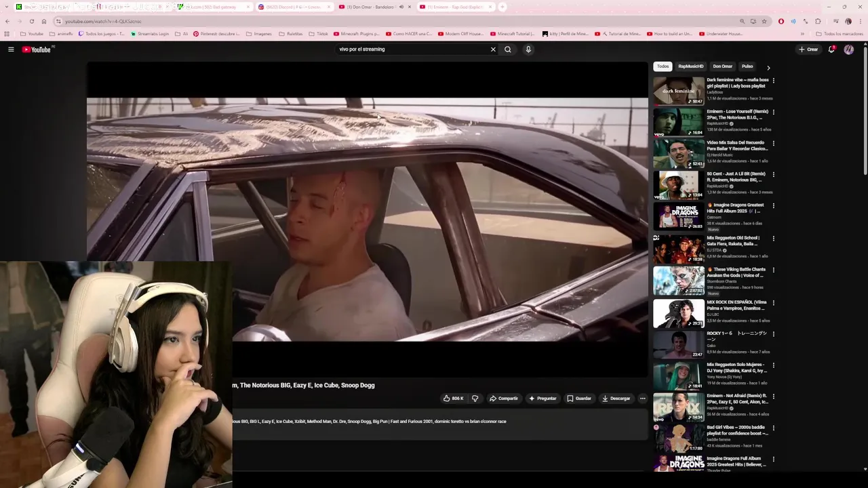The width and height of the screenshot is (868, 488).
Task: Open the Preguntar AI button
Action: (542, 399)
